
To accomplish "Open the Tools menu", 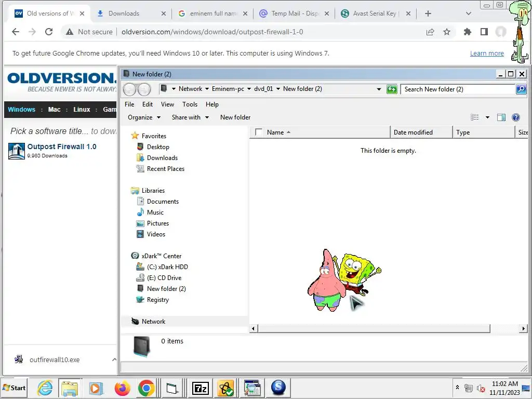I will (x=190, y=104).
